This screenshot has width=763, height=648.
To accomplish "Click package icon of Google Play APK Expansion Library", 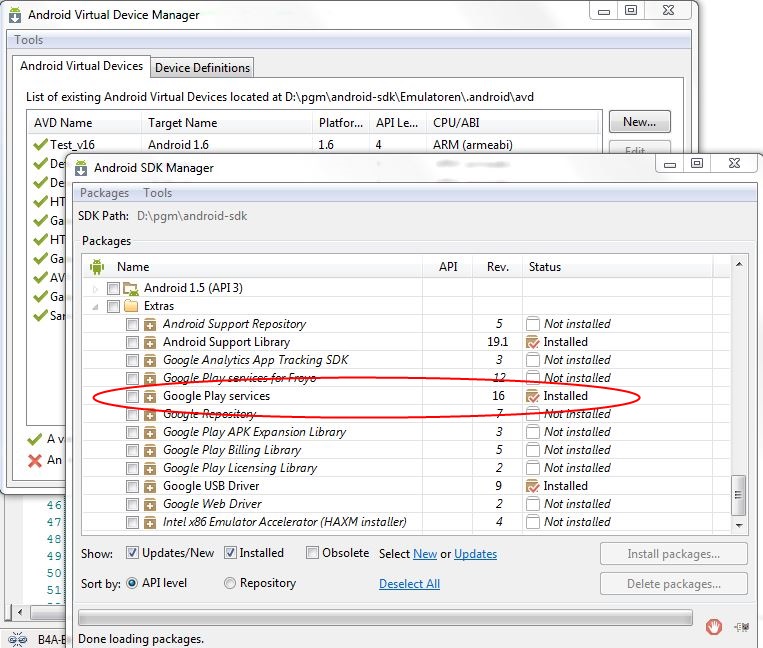I will pos(150,432).
